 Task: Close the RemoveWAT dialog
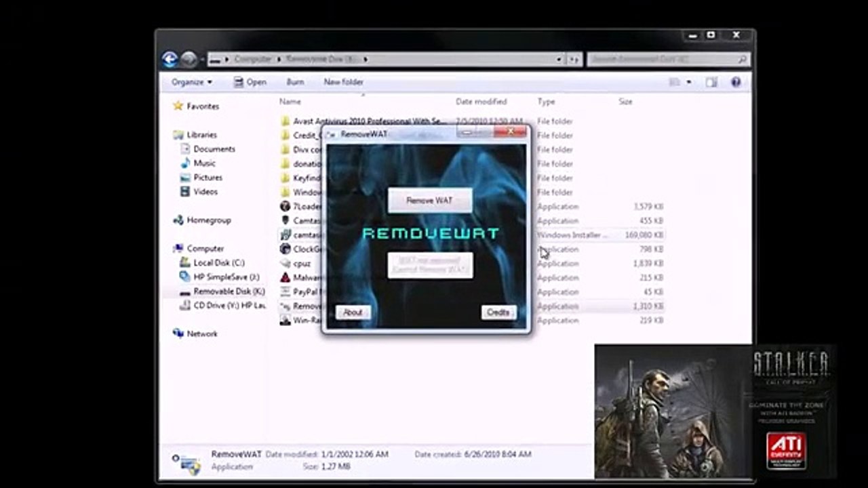pos(511,131)
